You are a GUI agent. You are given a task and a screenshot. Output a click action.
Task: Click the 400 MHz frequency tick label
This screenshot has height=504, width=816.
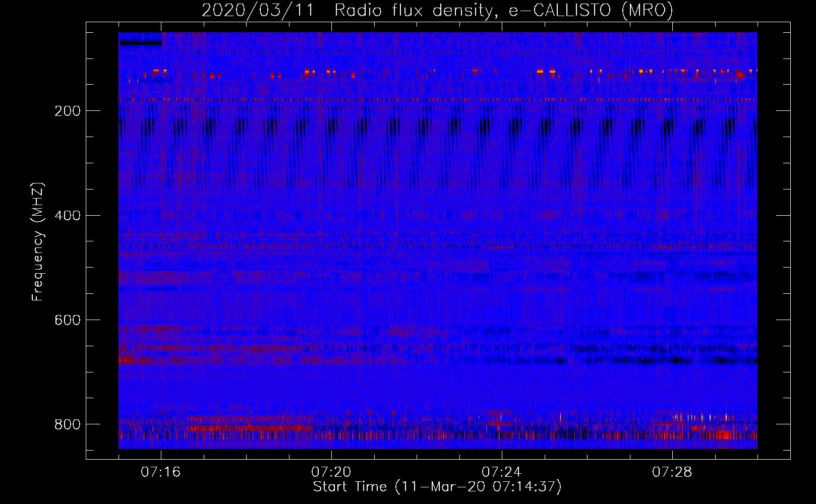(x=67, y=216)
